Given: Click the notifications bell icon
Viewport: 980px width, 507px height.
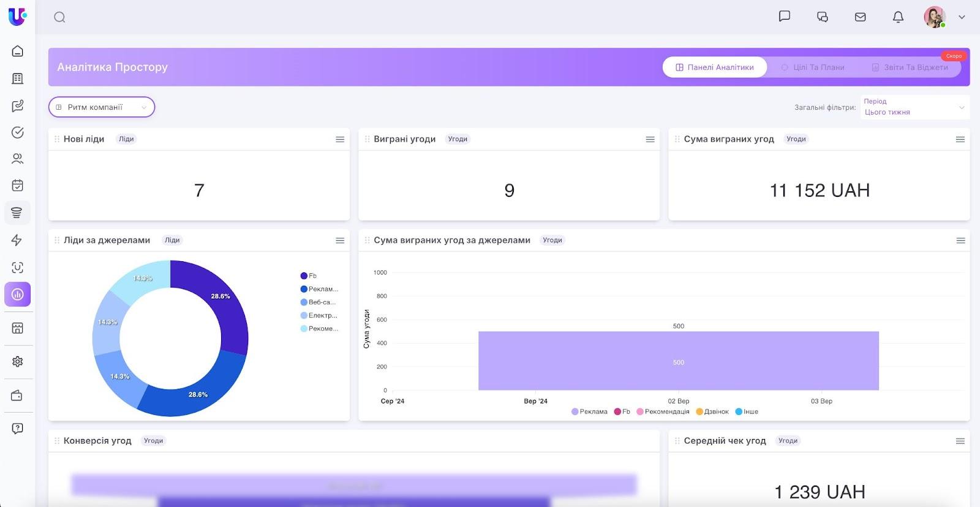Looking at the screenshot, I should pyautogui.click(x=898, y=17).
